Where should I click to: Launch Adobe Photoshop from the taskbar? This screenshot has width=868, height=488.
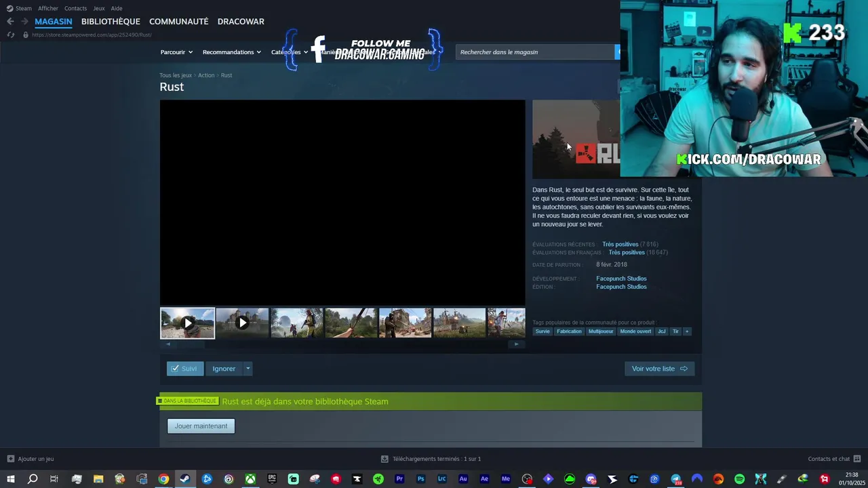(421, 479)
